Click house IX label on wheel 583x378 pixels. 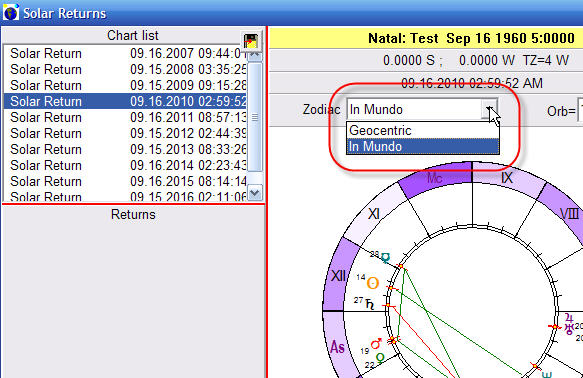(x=507, y=178)
